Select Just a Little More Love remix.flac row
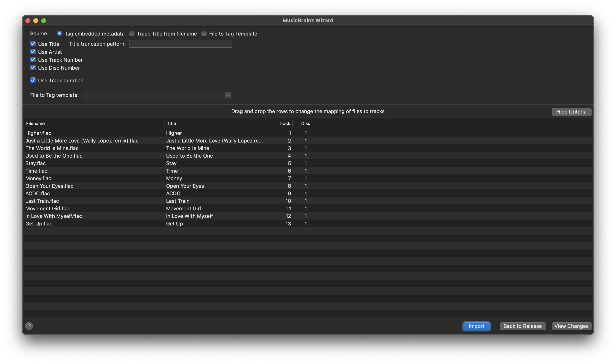The image size is (616, 364). tap(308, 141)
